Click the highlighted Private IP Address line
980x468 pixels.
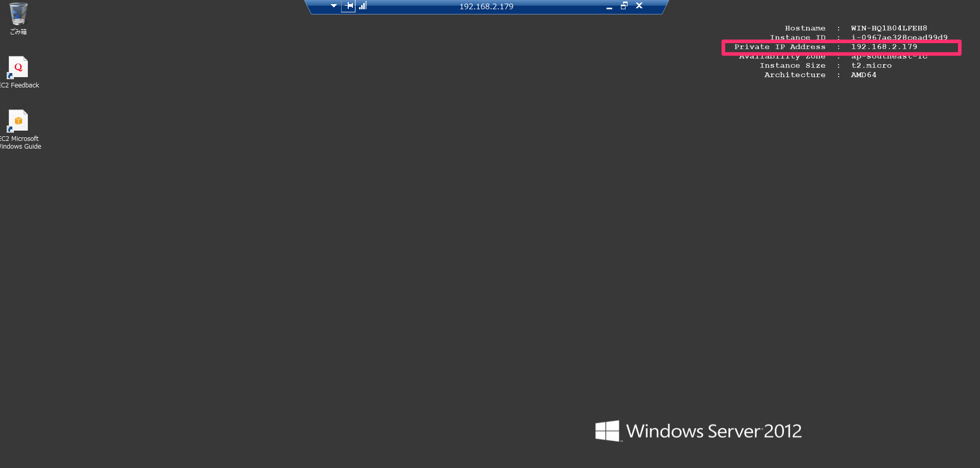pos(842,47)
